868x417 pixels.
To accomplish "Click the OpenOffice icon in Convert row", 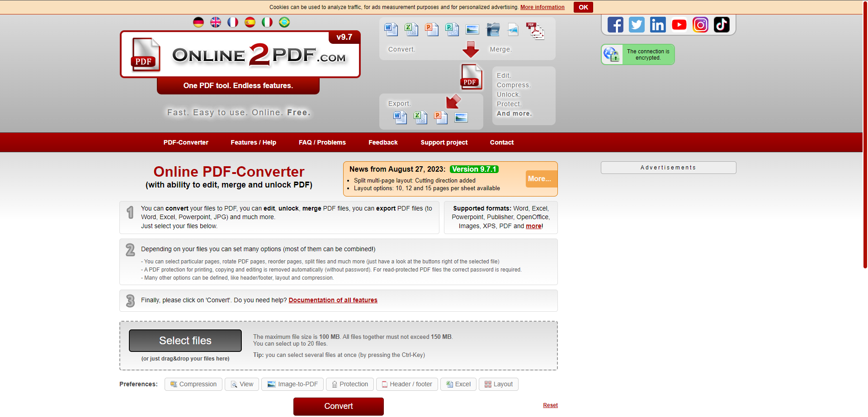I will tap(493, 29).
